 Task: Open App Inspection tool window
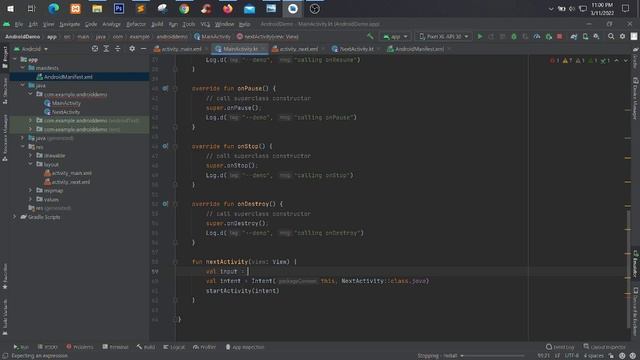point(245,347)
